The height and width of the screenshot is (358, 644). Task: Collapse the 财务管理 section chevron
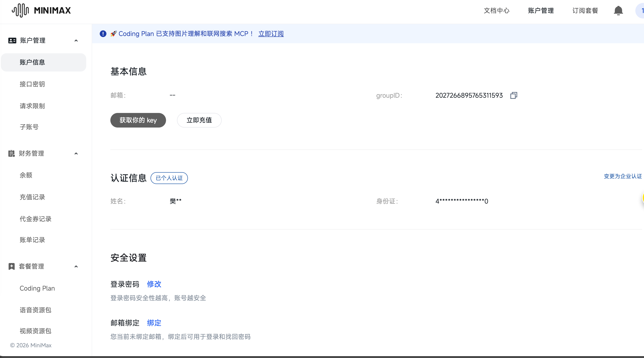pos(76,153)
